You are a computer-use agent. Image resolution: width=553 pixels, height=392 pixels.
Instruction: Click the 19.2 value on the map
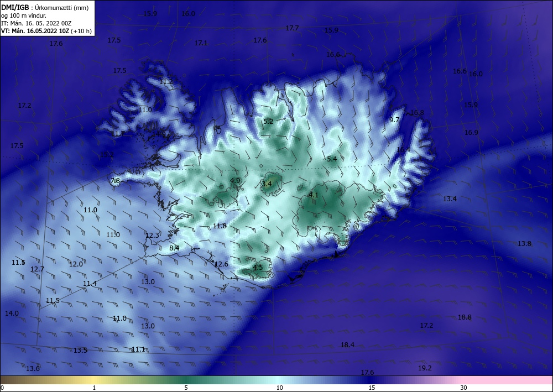(425, 368)
